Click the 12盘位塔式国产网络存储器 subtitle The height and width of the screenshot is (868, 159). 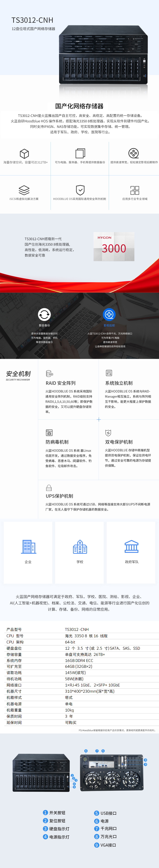33,29
